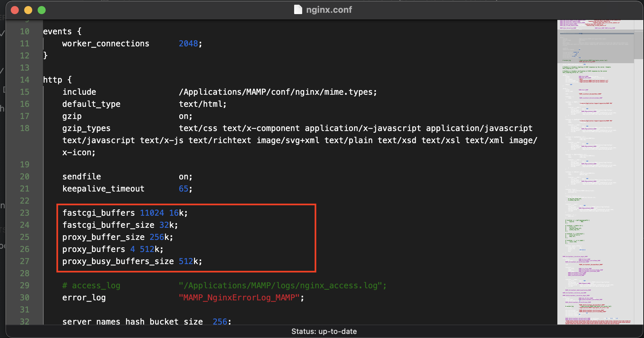The width and height of the screenshot is (644, 338).
Task: Click the gzip directive on line 17
Action: pyautogui.click(x=72, y=116)
